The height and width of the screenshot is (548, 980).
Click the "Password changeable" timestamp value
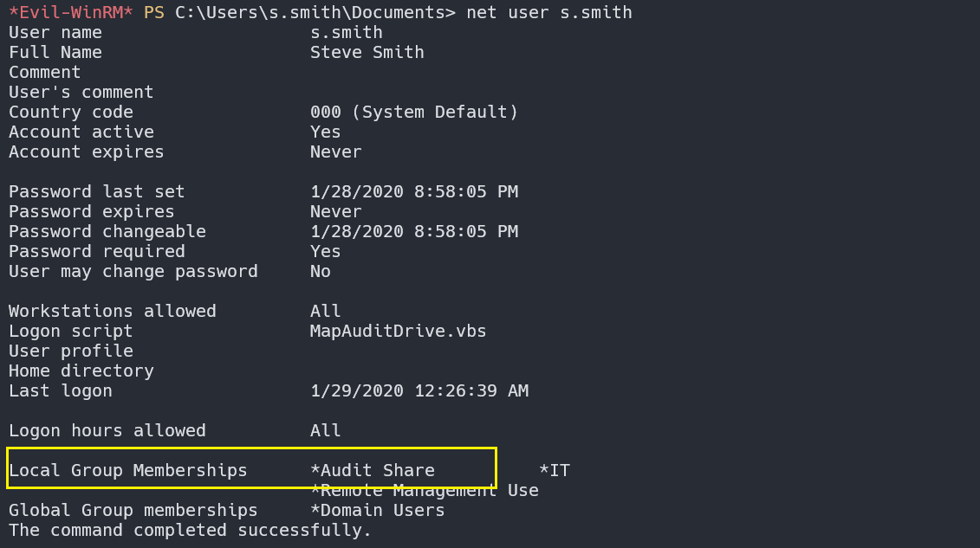[413, 232]
